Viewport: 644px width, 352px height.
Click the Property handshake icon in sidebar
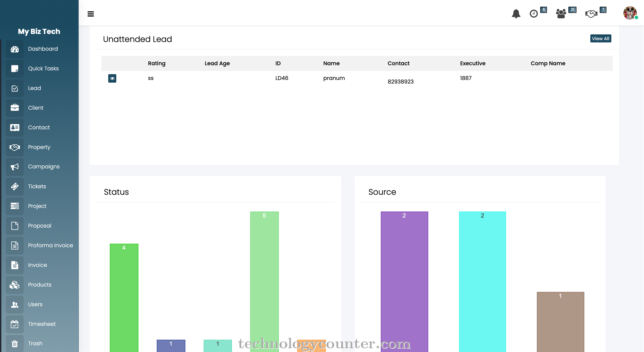(x=15, y=147)
